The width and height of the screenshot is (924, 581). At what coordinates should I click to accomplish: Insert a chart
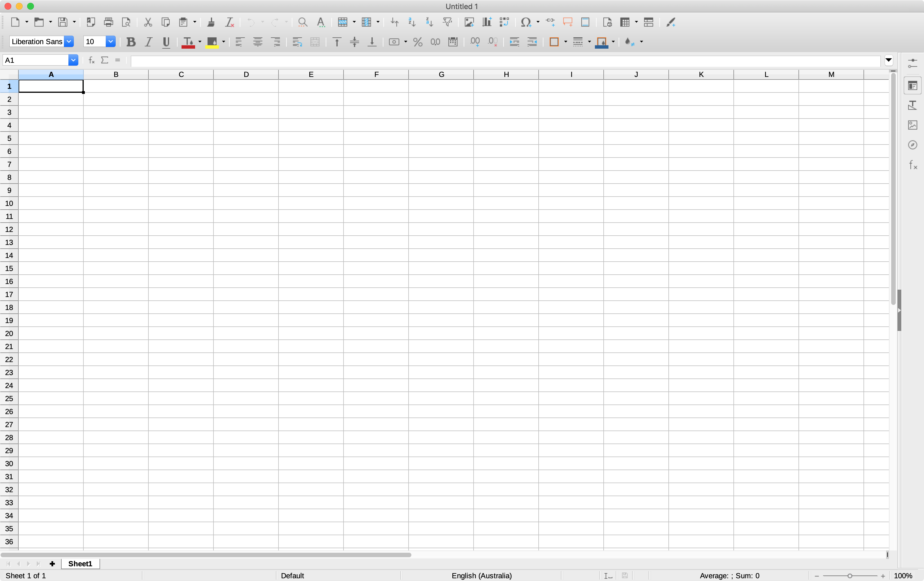pyautogui.click(x=487, y=22)
